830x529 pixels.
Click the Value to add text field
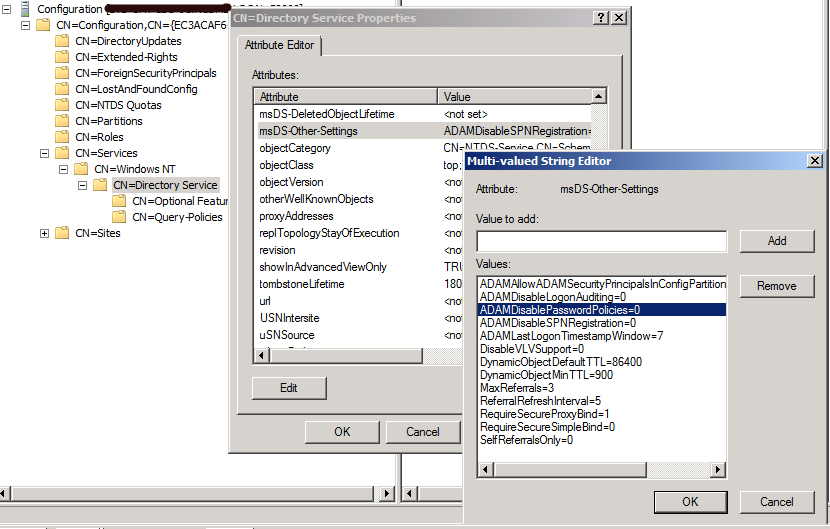[601, 241]
